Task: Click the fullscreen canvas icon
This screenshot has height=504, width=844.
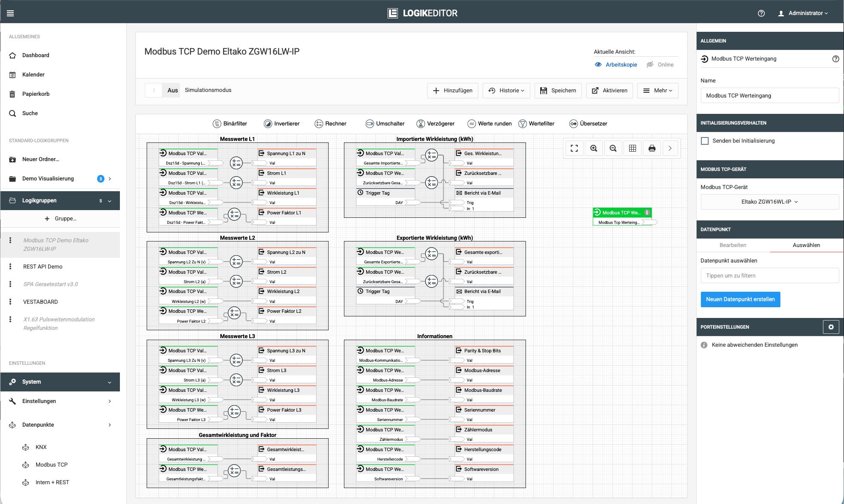Action: pos(574,148)
